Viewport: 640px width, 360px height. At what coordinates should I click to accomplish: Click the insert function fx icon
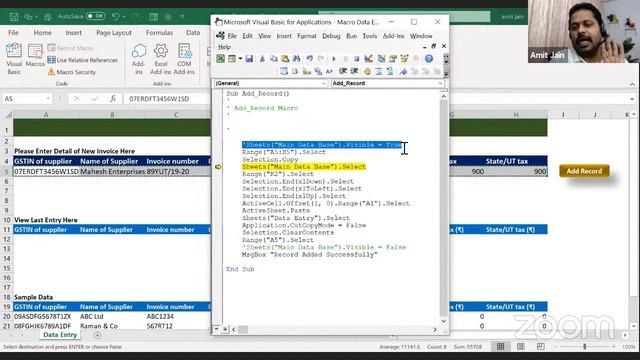(113, 99)
